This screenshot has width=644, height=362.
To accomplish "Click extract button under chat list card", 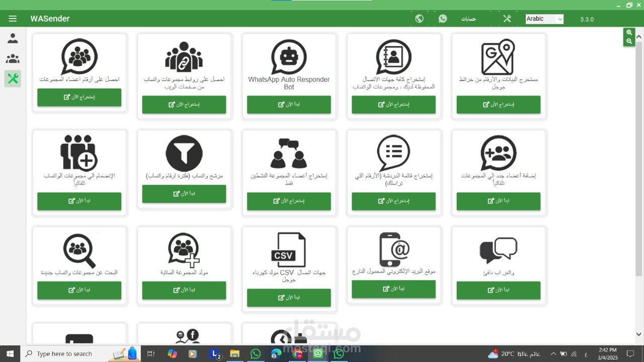I will coord(393,201).
